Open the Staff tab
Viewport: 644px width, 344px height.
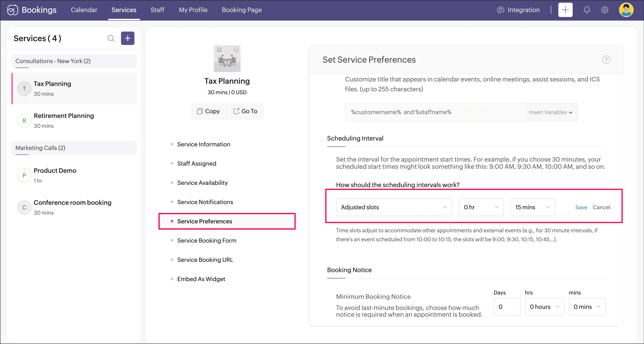tap(157, 10)
